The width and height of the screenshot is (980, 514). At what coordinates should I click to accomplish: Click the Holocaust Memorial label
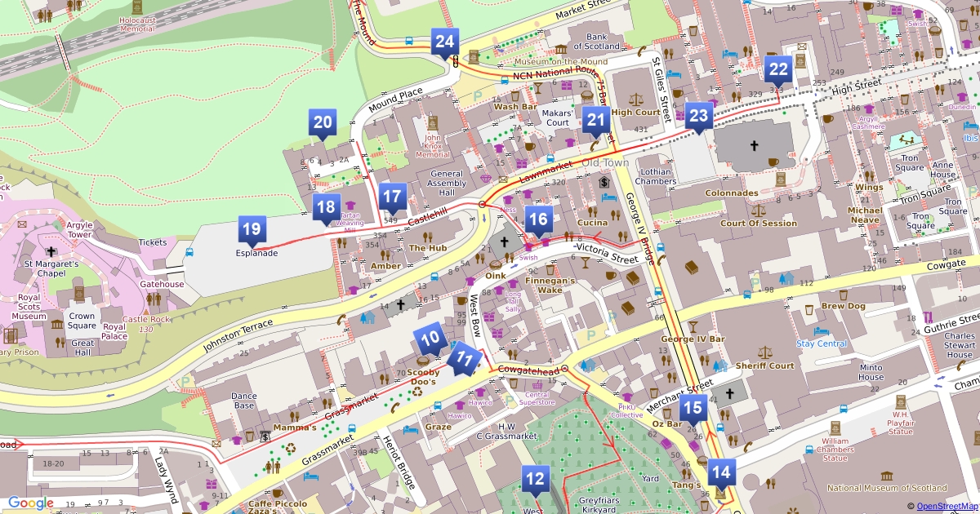(137, 24)
